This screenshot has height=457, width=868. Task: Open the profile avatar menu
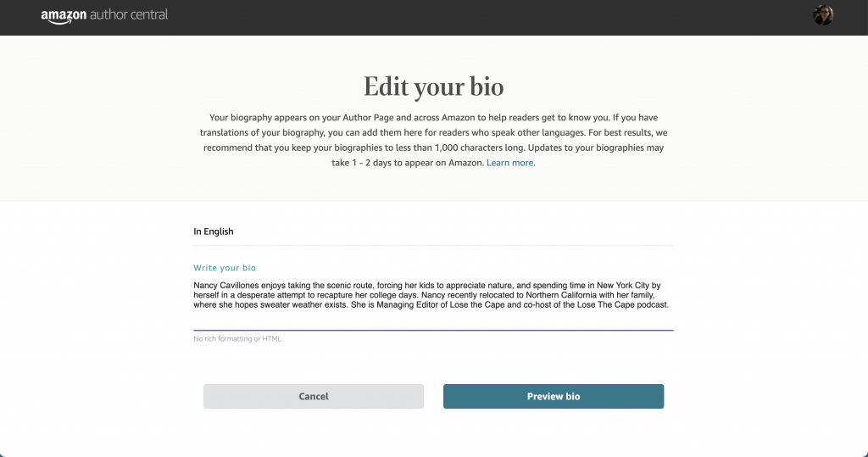[x=823, y=15]
